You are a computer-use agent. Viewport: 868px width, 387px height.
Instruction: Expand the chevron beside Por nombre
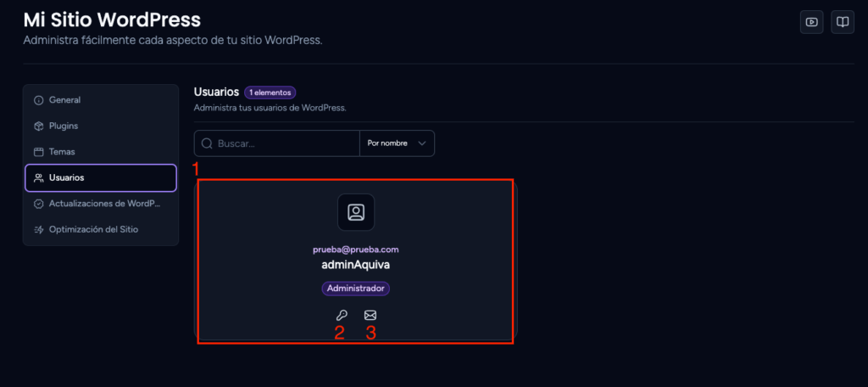(422, 143)
